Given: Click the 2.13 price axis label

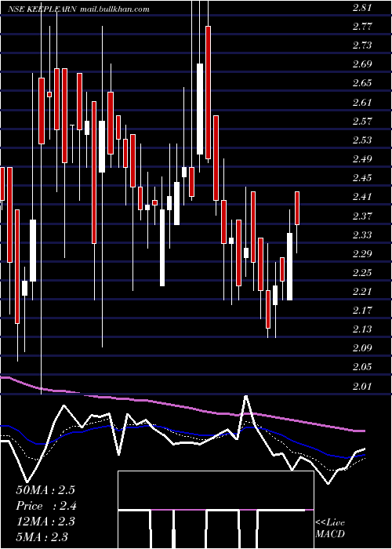Looking at the screenshot, I should (362, 329).
